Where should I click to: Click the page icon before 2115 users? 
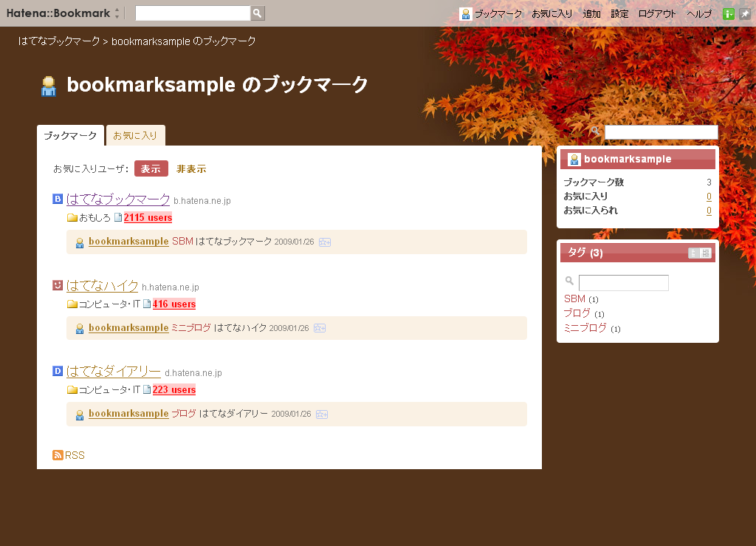[118, 217]
